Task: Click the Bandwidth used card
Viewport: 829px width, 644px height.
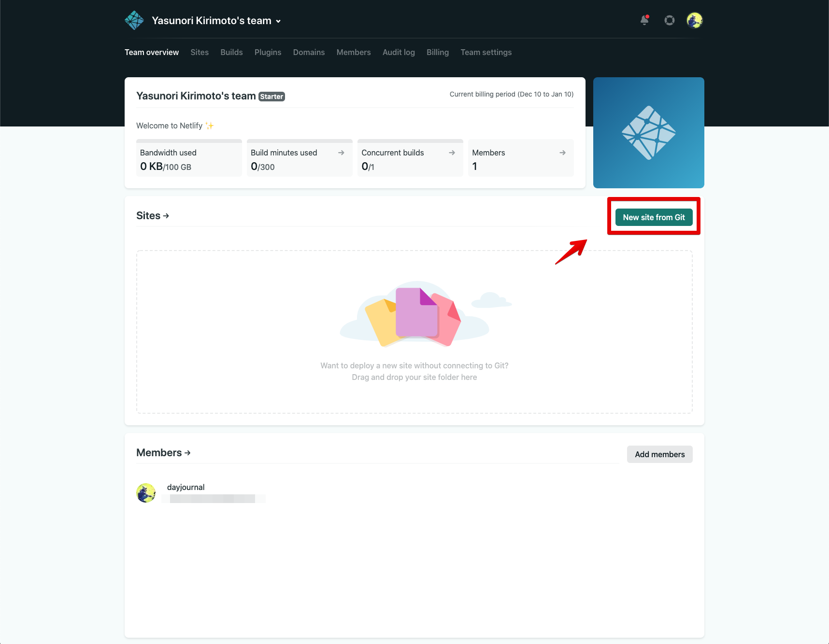Action: pos(189,158)
